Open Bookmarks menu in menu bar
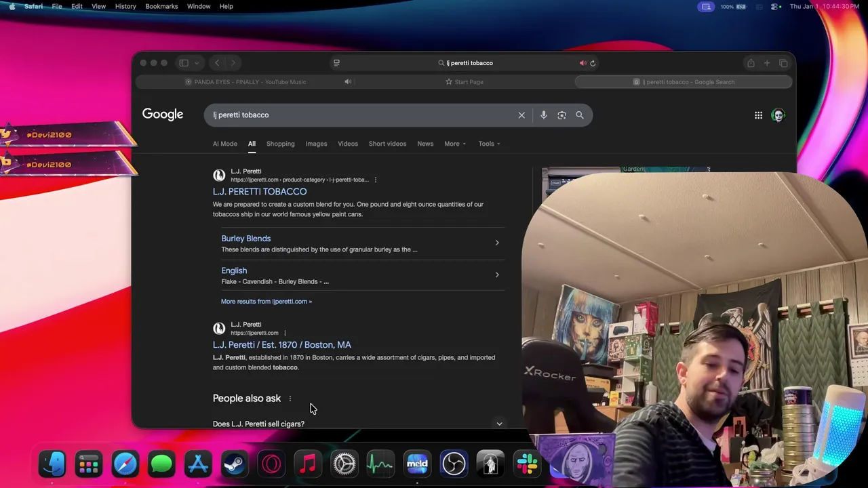Screen dimensions: 868x488 (x=161, y=6)
